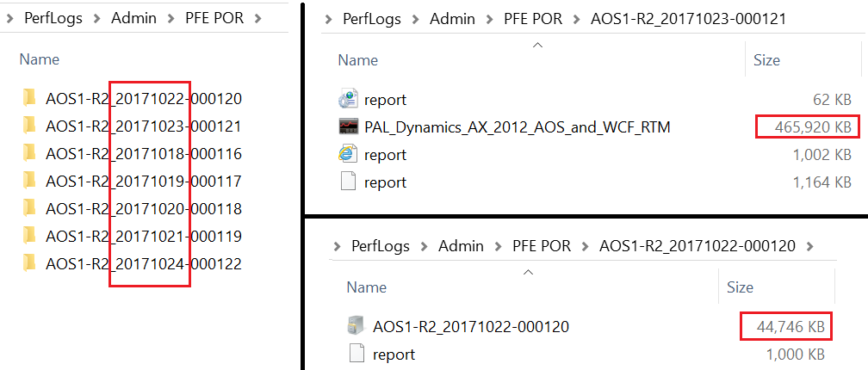Click the 1,000 KB report file icon
The height and width of the screenshot is (370, 868).
357,354
